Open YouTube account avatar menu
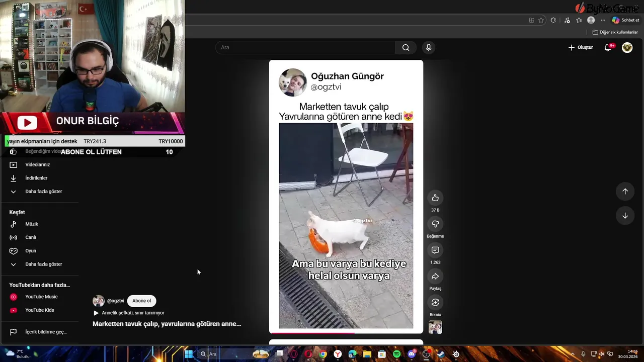 [627, 47]
